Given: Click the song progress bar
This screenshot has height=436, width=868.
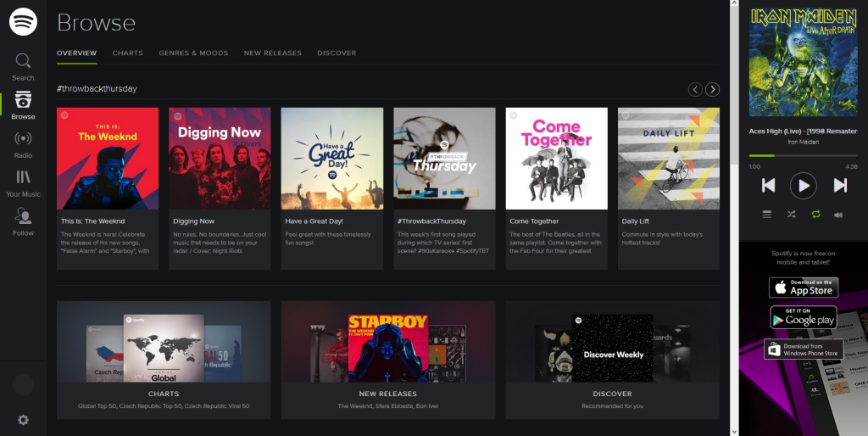Looking at the screenshot, I should click(x=804, y=156).
